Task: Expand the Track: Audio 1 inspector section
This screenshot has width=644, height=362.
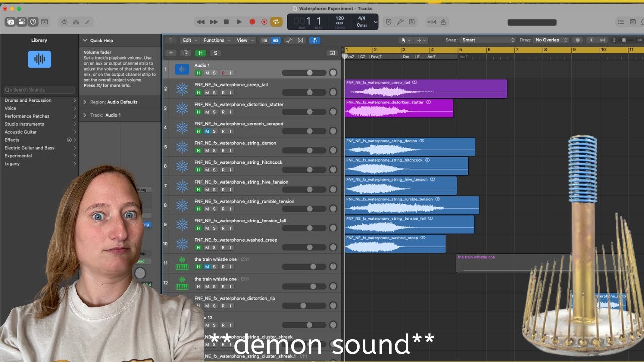Action: (x=85, y=115)
